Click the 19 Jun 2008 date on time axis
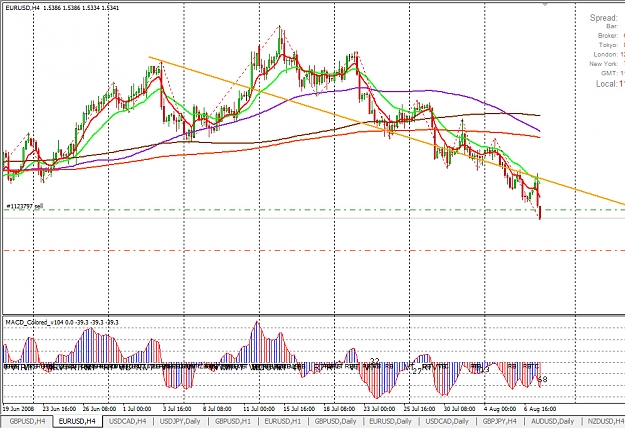 pos(19,408)
